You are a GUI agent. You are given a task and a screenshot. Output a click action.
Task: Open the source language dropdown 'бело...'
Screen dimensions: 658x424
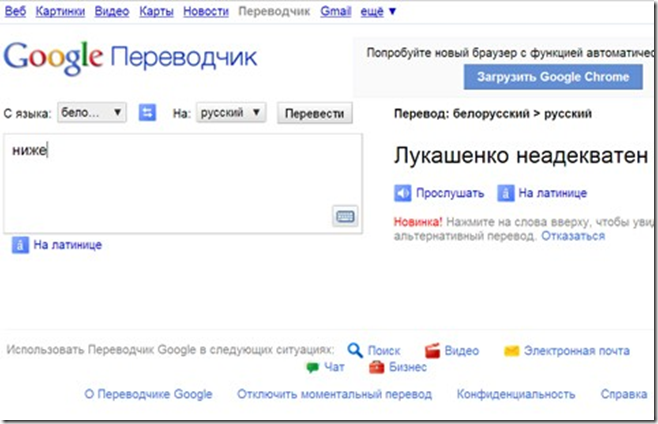(x=91, y=113)
